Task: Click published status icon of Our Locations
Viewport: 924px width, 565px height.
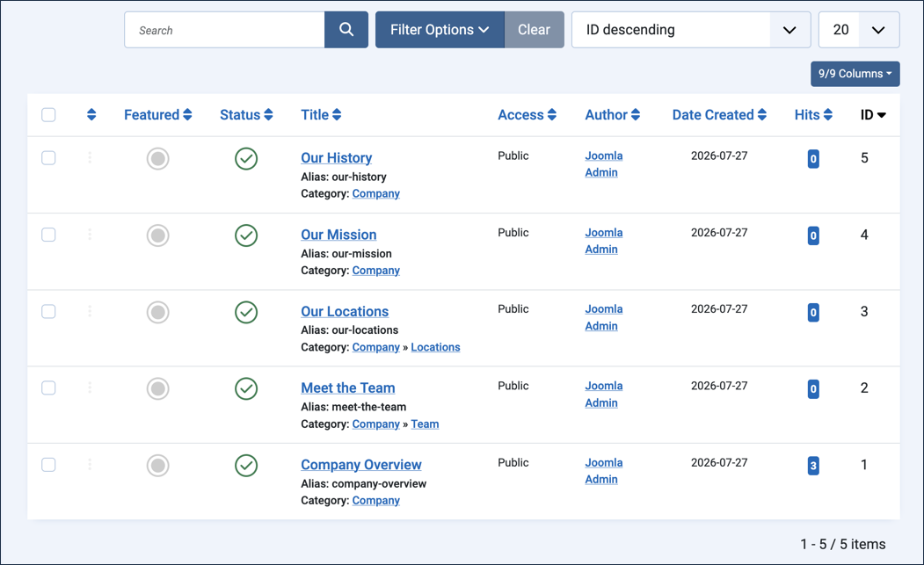Action: pyautogui.click(x=246, y=312)
